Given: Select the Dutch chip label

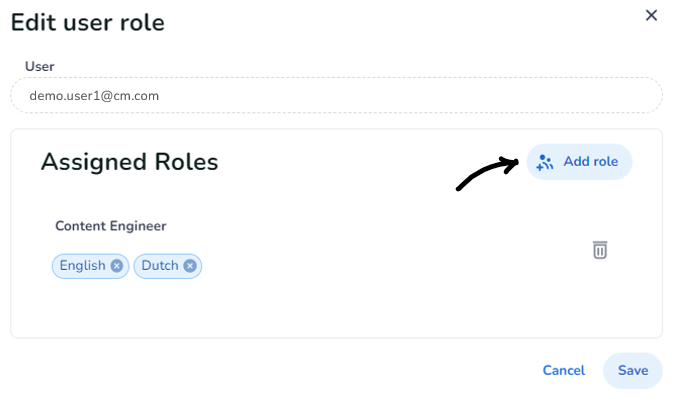Looking at the screenshot, I should [160, 266].
